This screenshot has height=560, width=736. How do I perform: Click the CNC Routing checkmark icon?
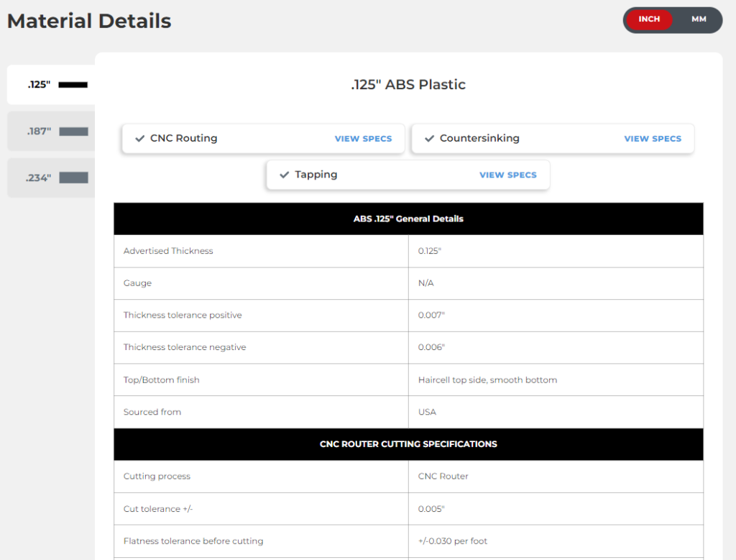click(140, 139)
